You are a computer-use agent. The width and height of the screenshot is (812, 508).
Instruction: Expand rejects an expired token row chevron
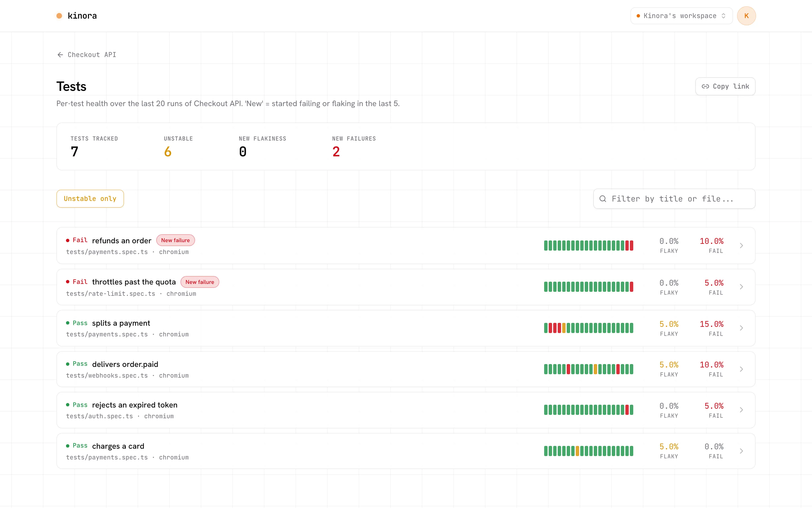741,410
